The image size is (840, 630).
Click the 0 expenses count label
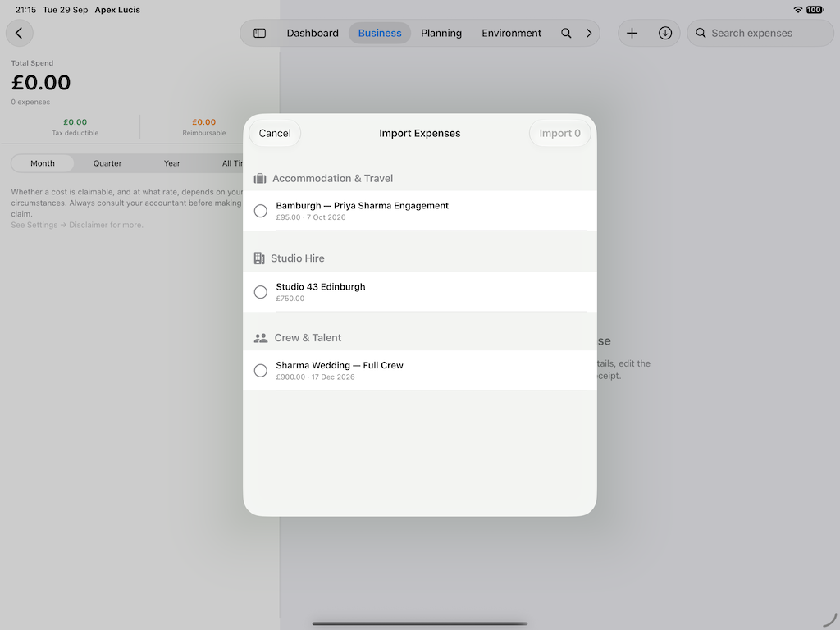[30, 102]
